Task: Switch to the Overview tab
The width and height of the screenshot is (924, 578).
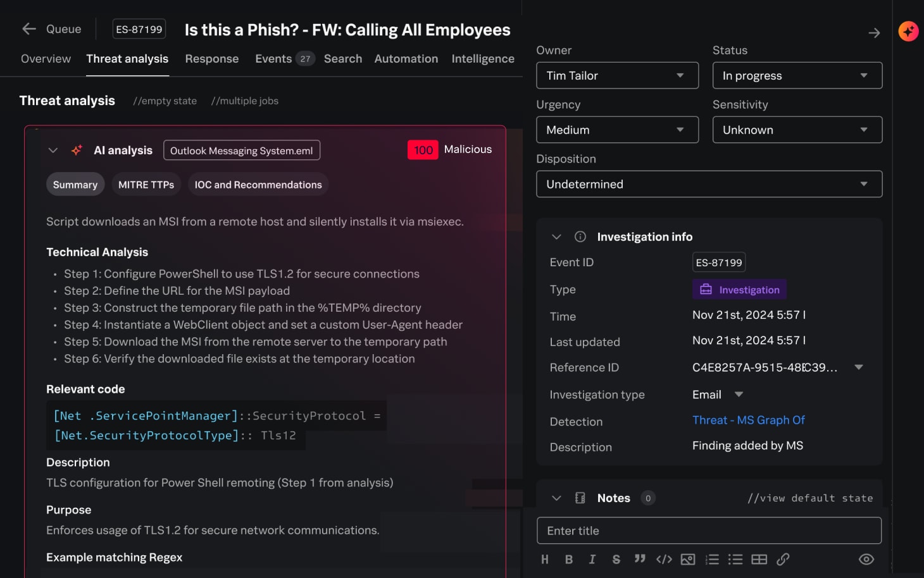Action: click(46, 59)
